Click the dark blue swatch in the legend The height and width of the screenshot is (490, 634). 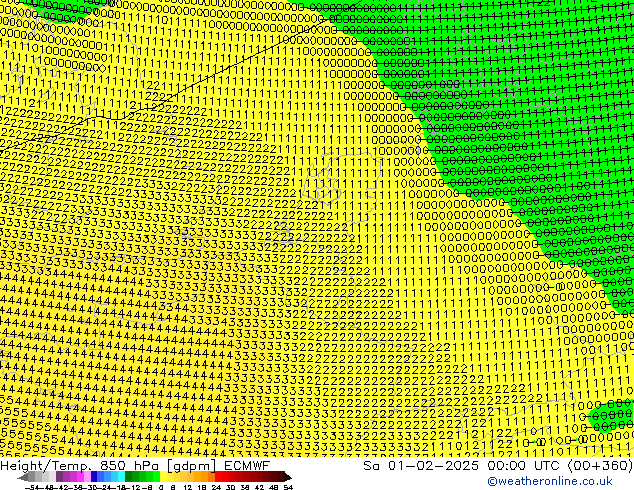coord(94,476)
